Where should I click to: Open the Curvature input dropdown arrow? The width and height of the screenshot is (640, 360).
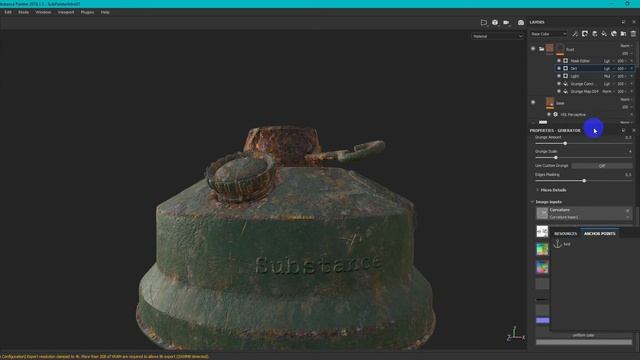tap(628, 217)
